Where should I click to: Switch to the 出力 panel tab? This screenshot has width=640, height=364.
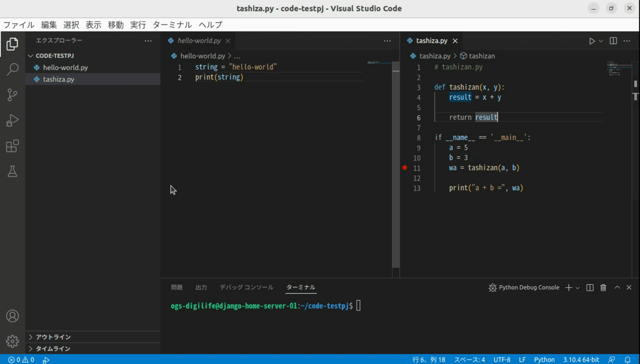201,287
